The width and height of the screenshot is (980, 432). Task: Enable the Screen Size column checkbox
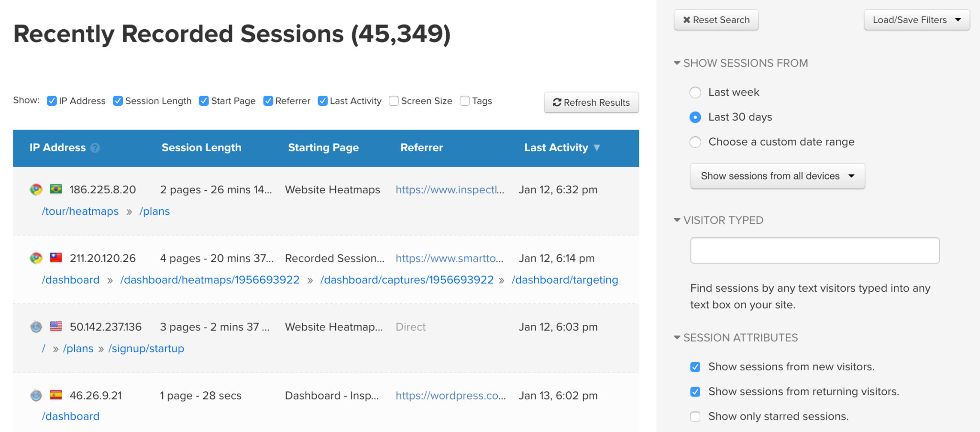(x=394, y=101)
